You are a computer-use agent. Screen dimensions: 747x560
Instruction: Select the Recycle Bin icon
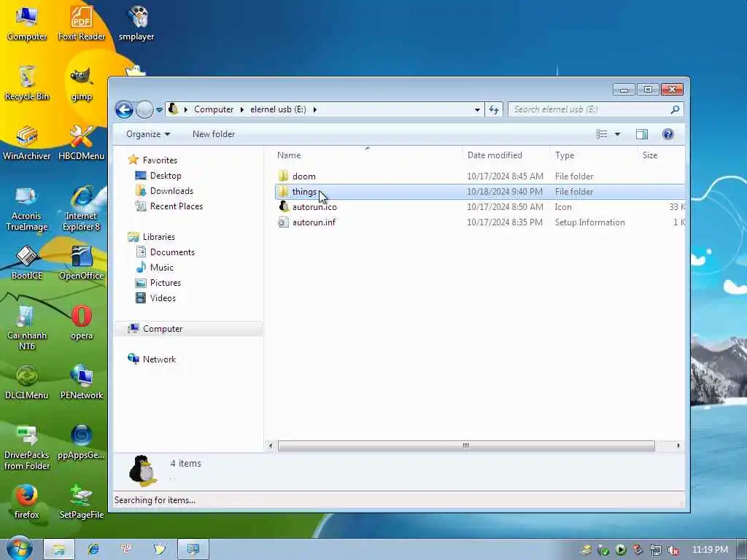tap(27, 84)
